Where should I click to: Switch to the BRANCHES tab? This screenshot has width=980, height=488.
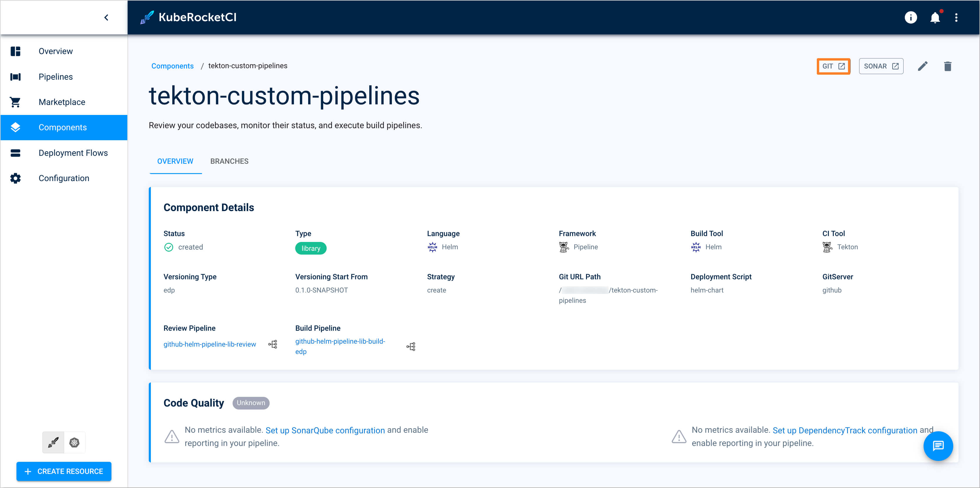pyautogui.click(x=229, y=161)
